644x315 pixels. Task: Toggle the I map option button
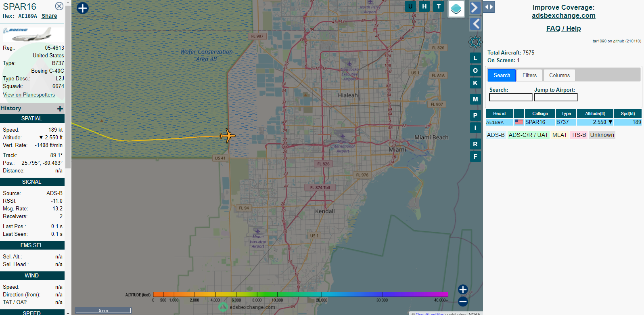pos(475,128)
